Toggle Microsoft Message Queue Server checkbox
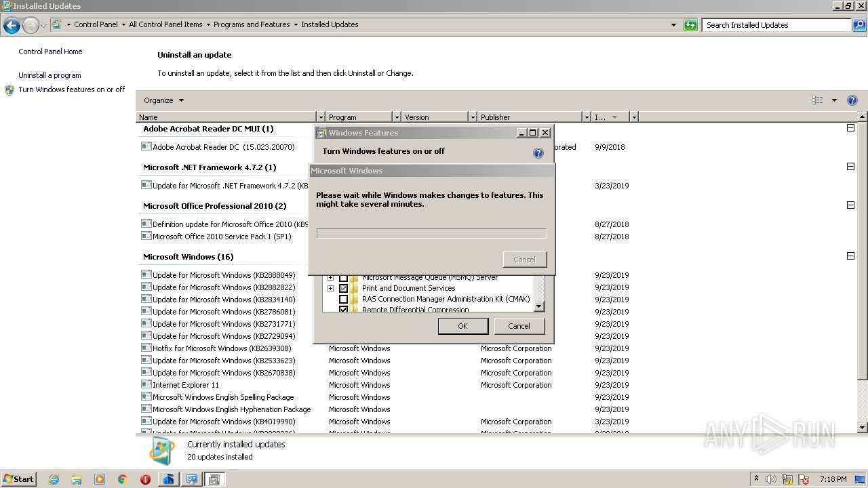This screenshot has width=868, height=488. coord(343,278)
